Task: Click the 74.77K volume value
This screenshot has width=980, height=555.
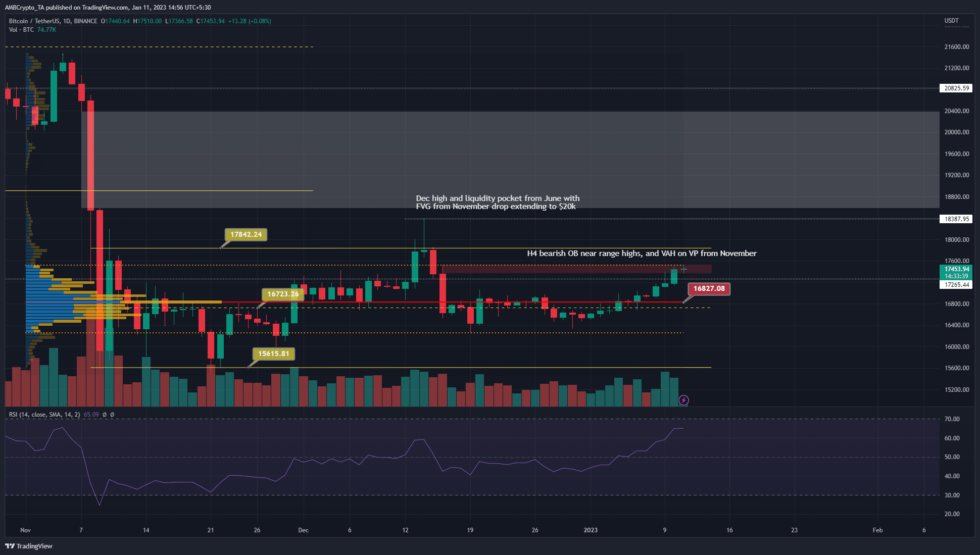Action: click(46, 30)
